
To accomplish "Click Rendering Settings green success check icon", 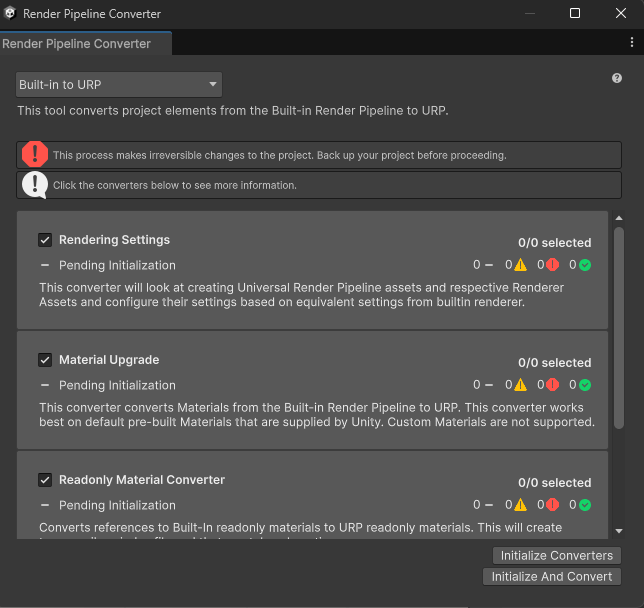I will 585,265.
